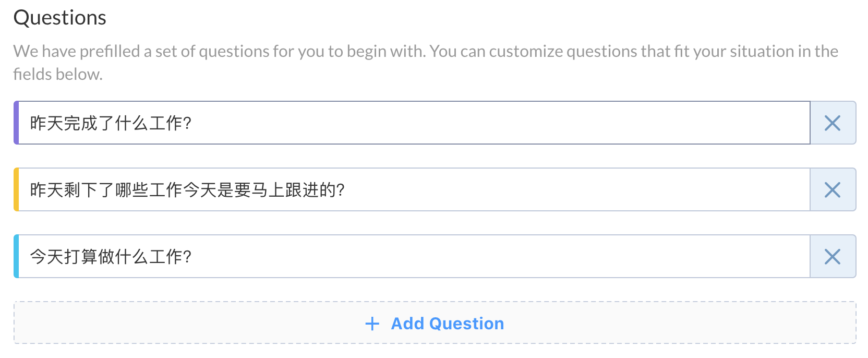Click empty space inside the dashed Add Question box

[x=678, y=324]
